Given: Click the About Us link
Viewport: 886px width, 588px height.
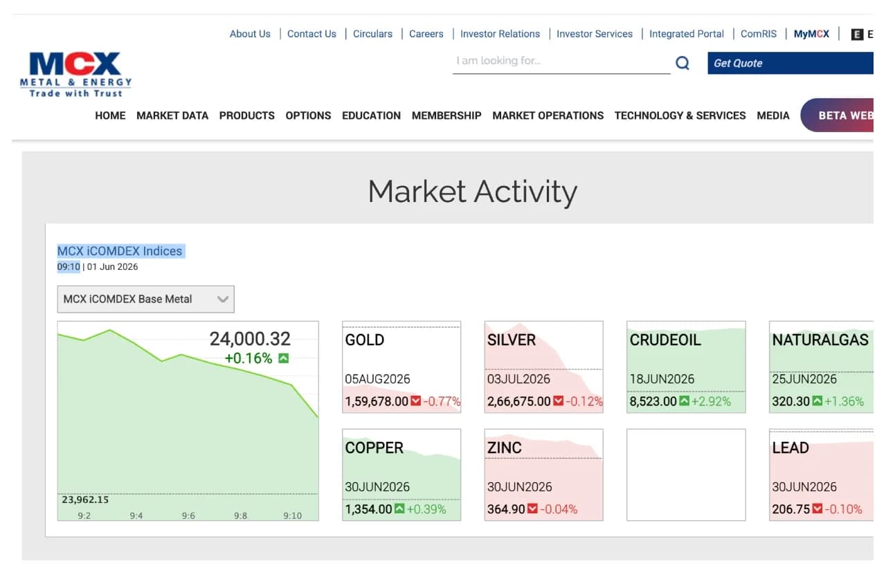Looking at the screenshot, I should point(250,34).
